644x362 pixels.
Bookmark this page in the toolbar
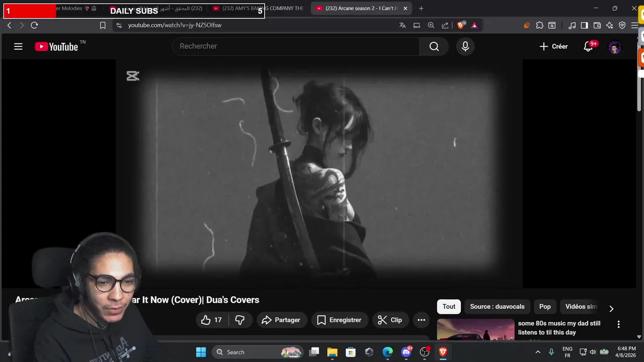(103, 25)
